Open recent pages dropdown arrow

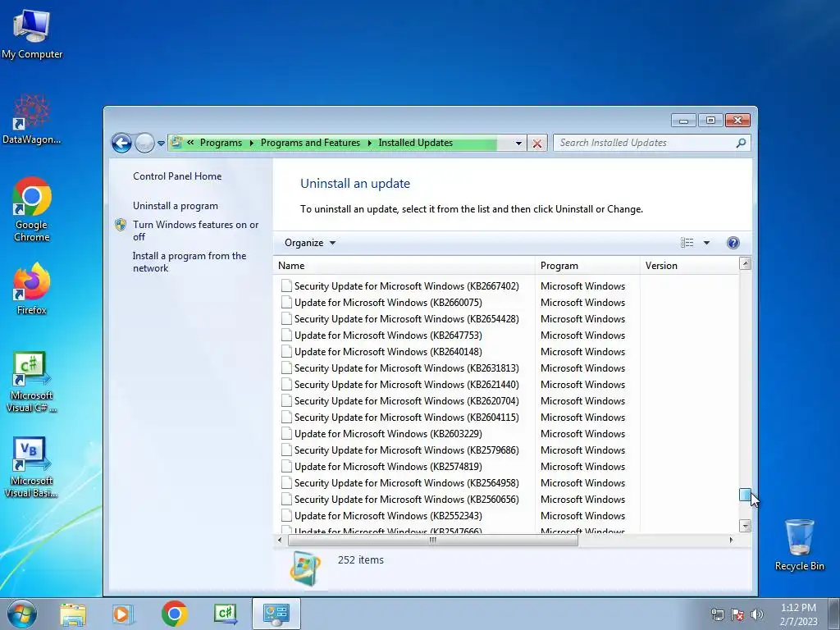(162, 144)
